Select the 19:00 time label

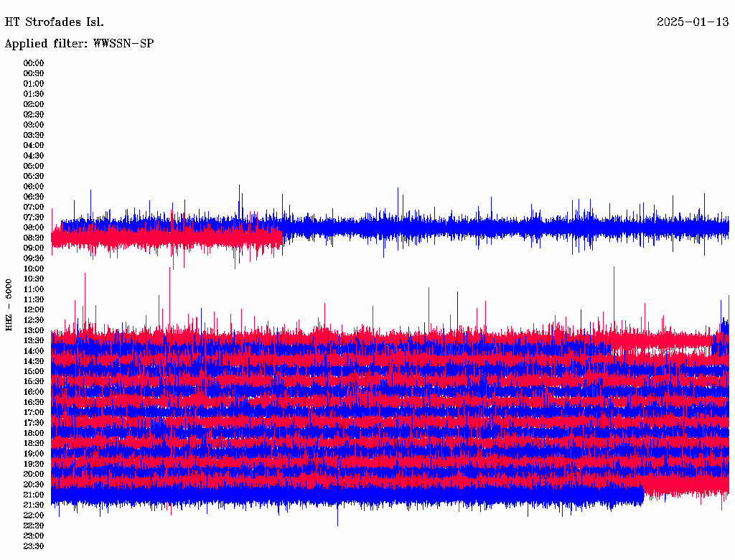pyautogui.click(x=34, y=454)
